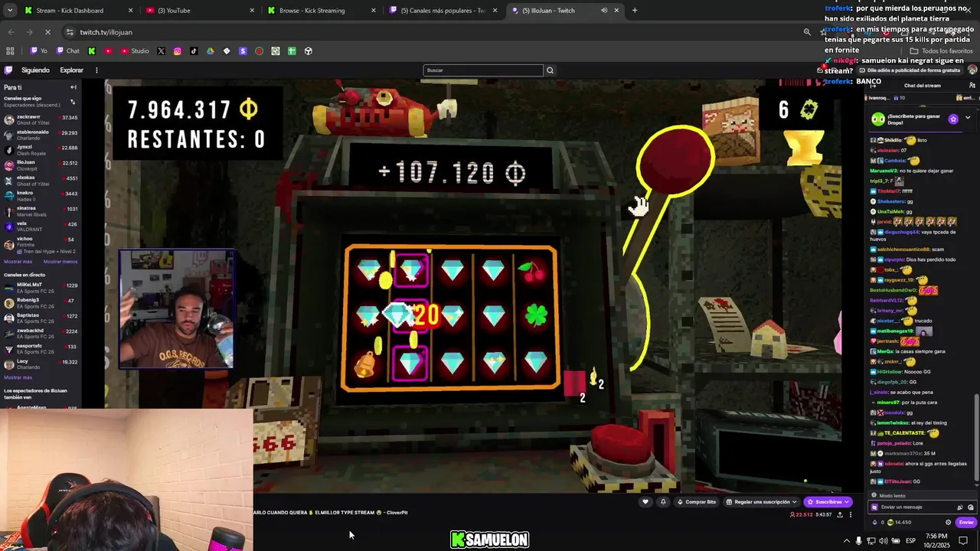Open the three-dot stream options menu
980x551 pixels.
pos(851,514)
